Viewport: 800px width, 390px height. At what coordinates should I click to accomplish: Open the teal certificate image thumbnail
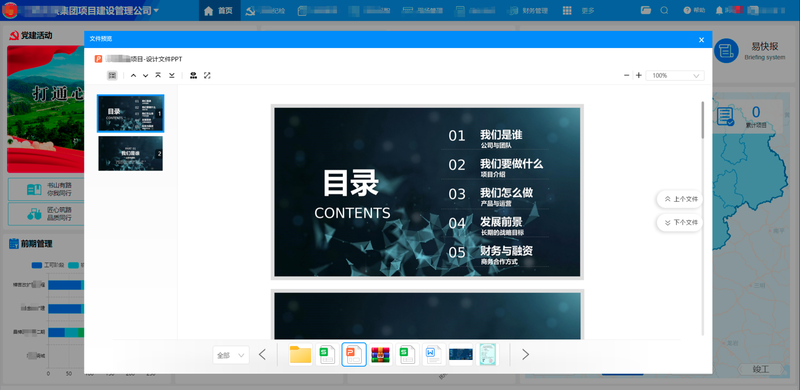[x=487, y=354]
